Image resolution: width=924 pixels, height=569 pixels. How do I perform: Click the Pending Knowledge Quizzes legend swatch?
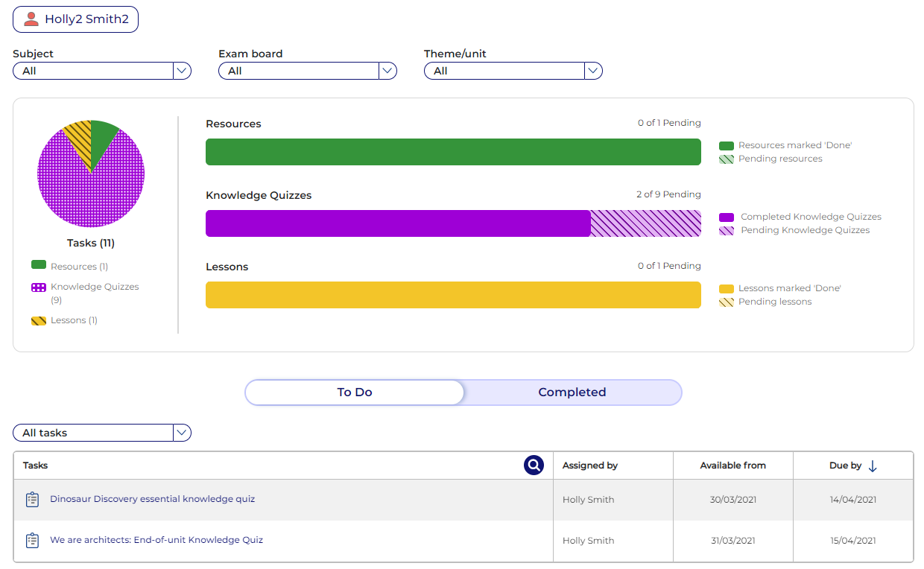pyautogui.click(x=727, y=231)
